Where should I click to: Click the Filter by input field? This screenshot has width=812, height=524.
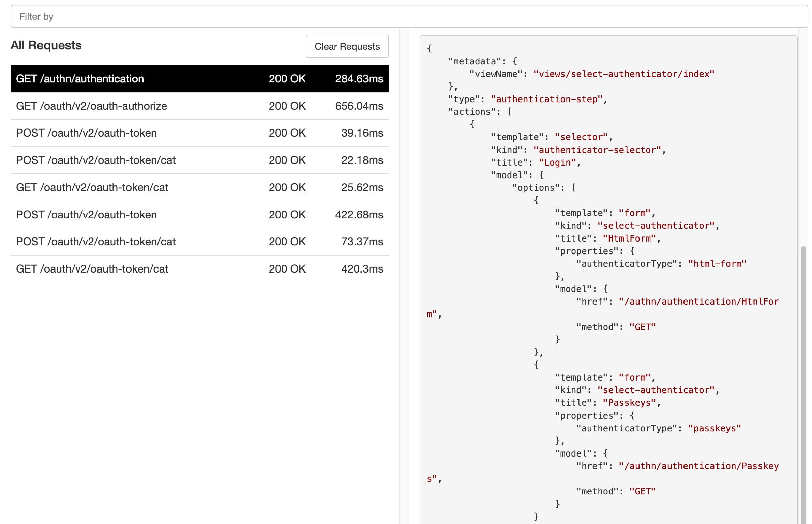(x=409, y=16)
